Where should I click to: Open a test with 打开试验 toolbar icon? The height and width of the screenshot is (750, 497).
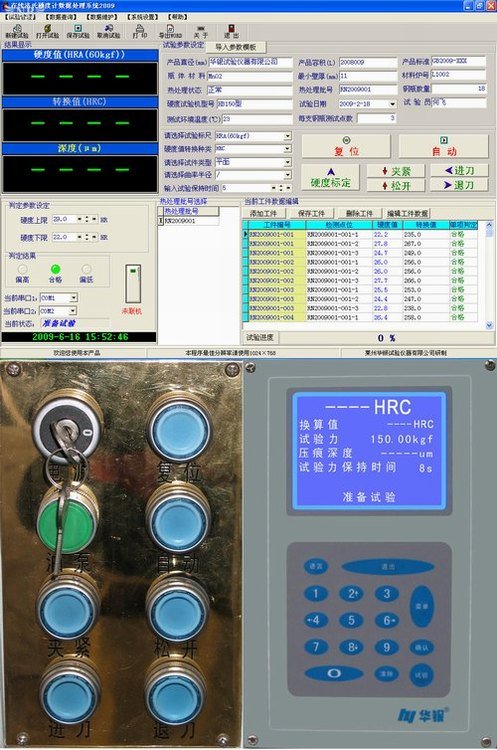click(x=47, y=32)
